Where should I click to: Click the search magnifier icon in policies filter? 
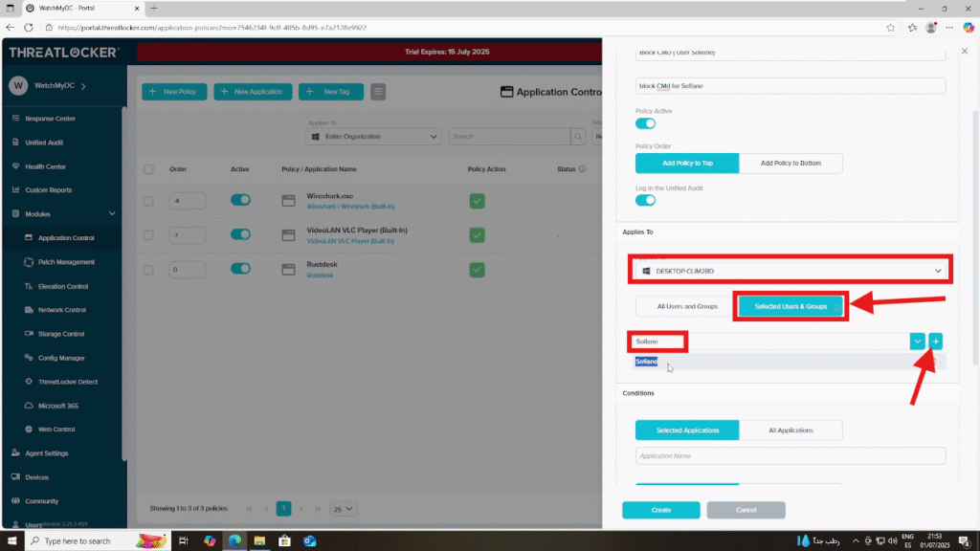click(x=578, y=136)
